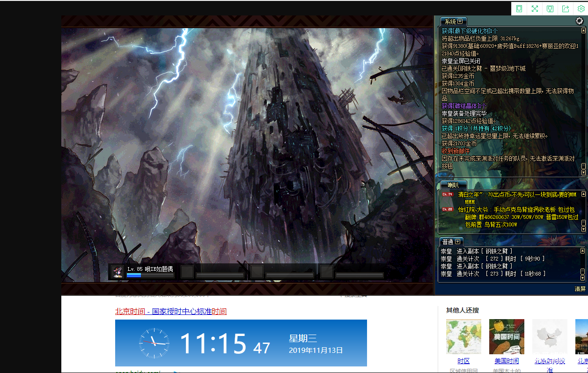Image resolution: width=588 pixels, height=373 pixels.
Task: Click the save floppy disk icon
Action: point(550,9)
